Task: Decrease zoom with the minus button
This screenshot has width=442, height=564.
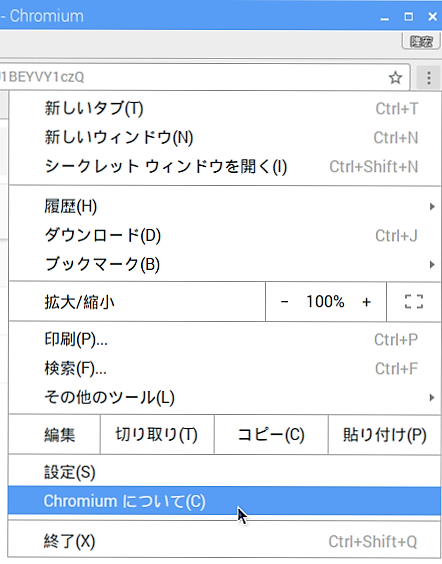Action: 284,301
